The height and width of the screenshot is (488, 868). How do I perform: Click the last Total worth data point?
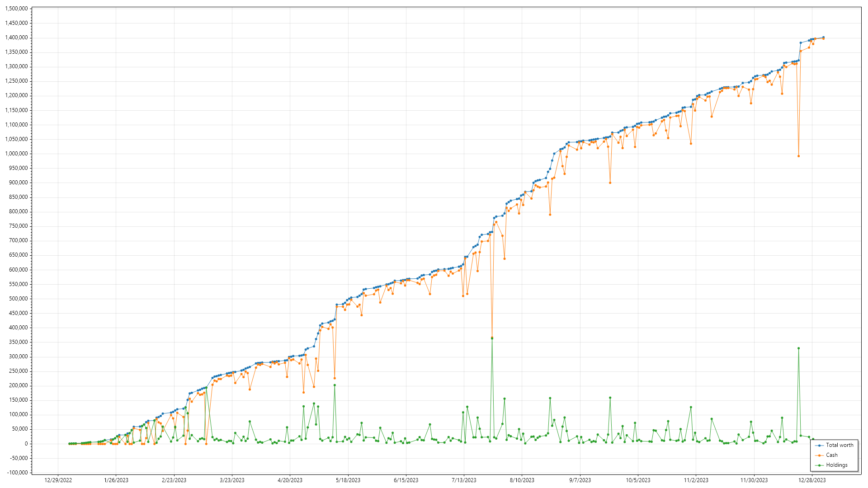[x=823, y=38]
